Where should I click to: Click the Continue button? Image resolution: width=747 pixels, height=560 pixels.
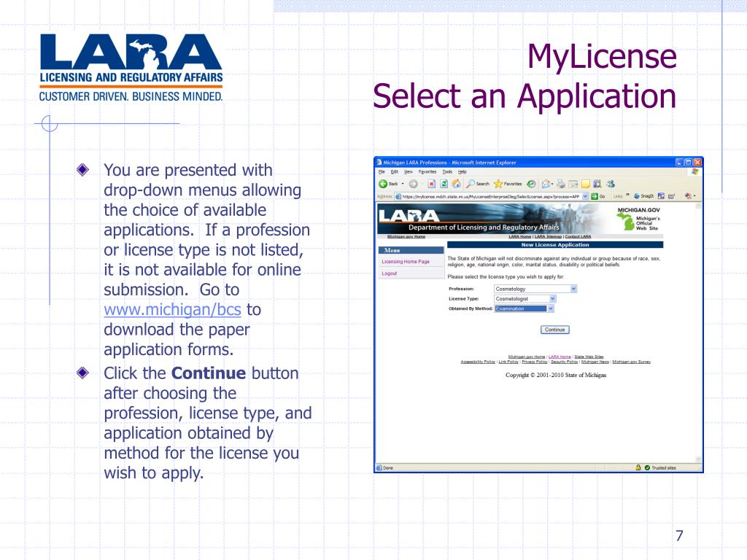[x=554, y=330]
